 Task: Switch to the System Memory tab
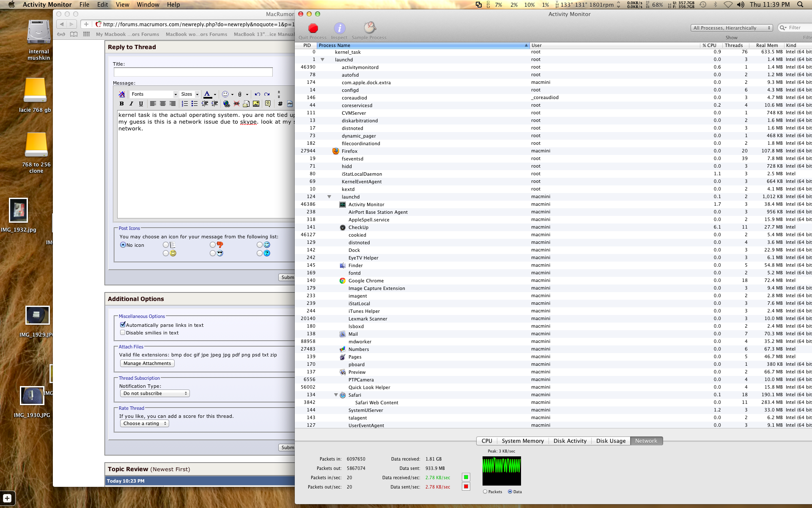tap(523, 441)
